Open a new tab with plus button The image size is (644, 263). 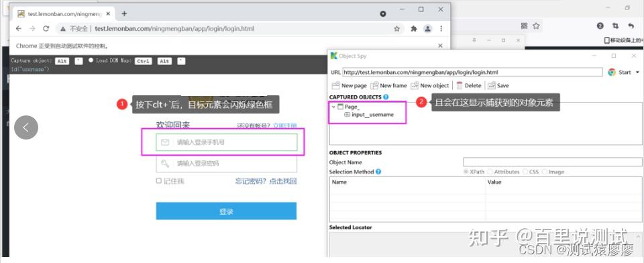pyautogui.click(x=124, y=13)
